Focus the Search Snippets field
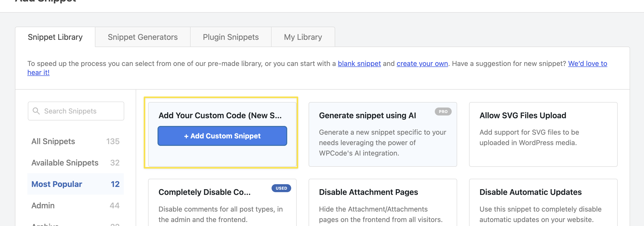This screenshot has height=226, width=644. [x=76, y=111]
